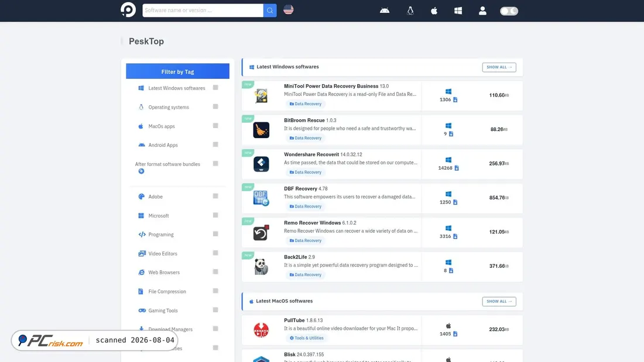Check the After format software bundles box
The image size is (644, 362).
pyautogui.click(x=215, y=163)
